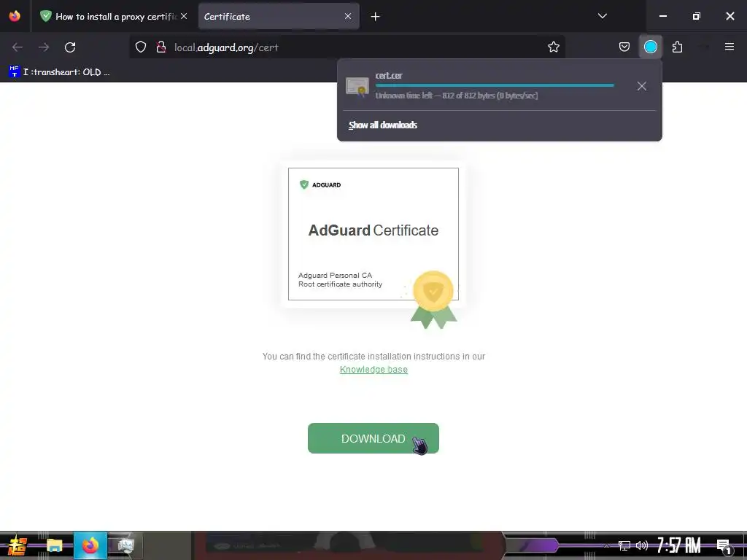Open the ':transheart: OLD' bookmark
The image size is (747, 560).
point(60,72)
